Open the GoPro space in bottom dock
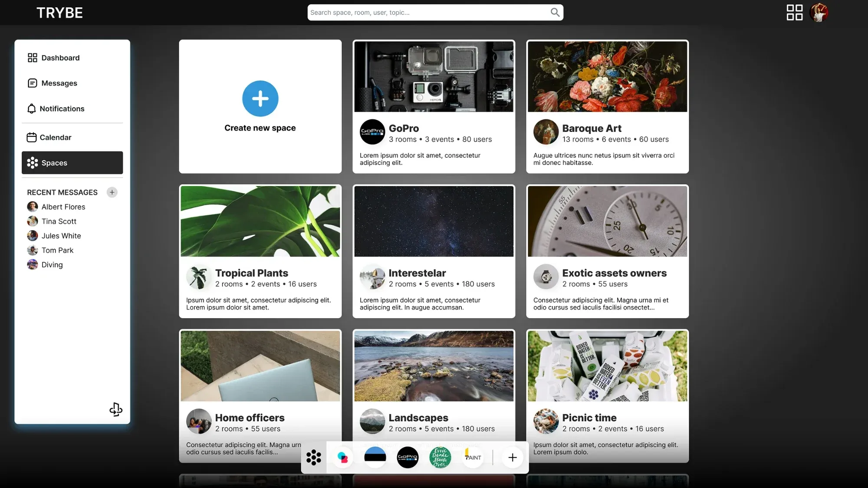This screenshot has height=488, width=868. (408, 457)
